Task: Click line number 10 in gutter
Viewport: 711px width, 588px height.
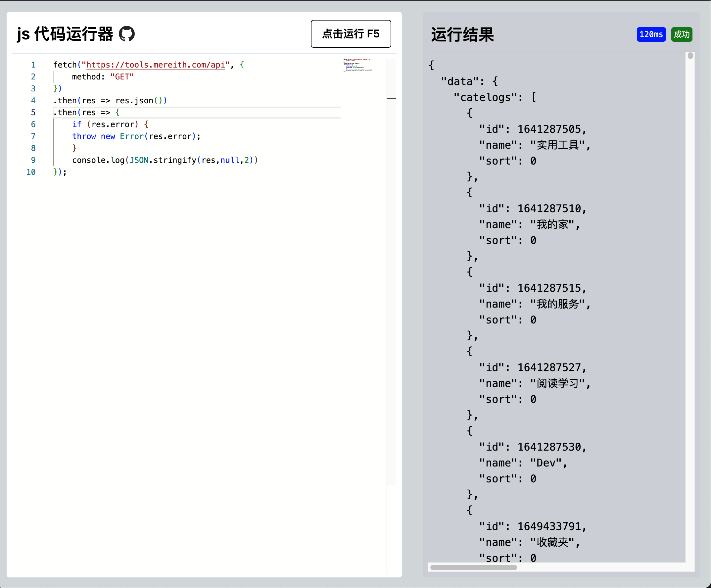Action: 31,172
